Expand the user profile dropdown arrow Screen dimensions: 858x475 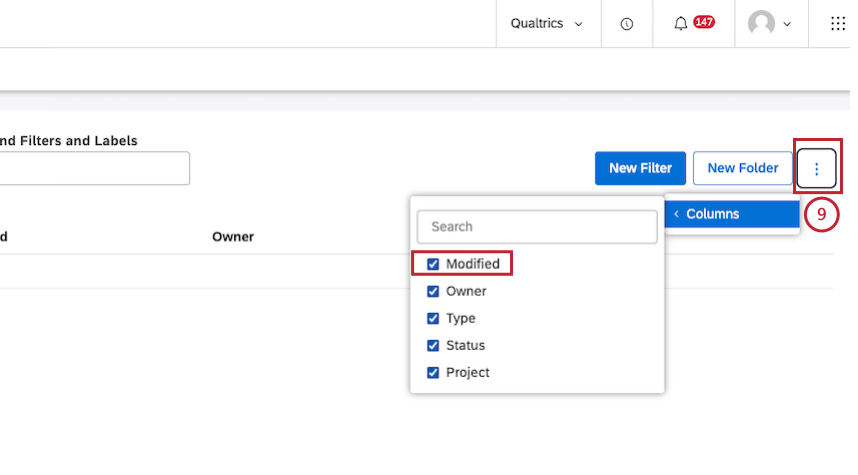click(x=788, y=24)
